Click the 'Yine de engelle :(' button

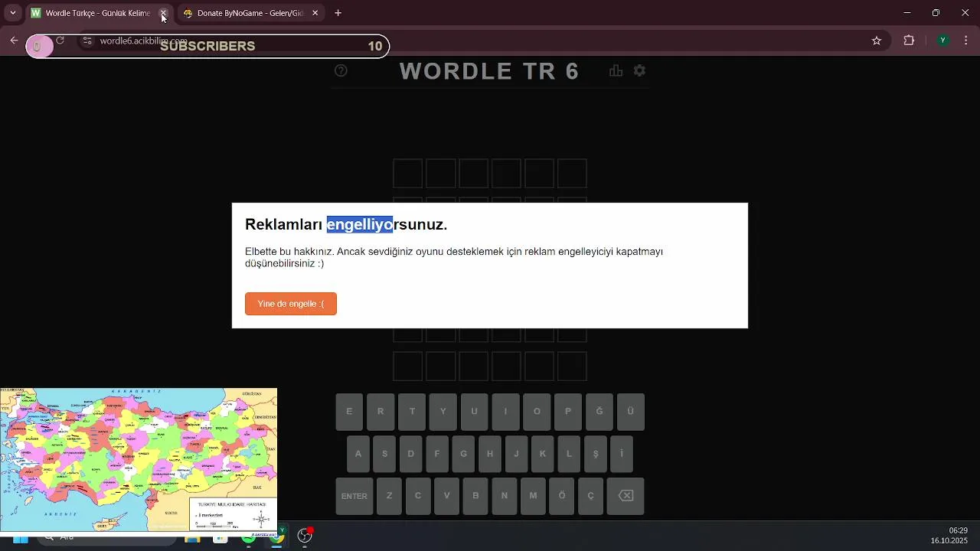(291, 304)
